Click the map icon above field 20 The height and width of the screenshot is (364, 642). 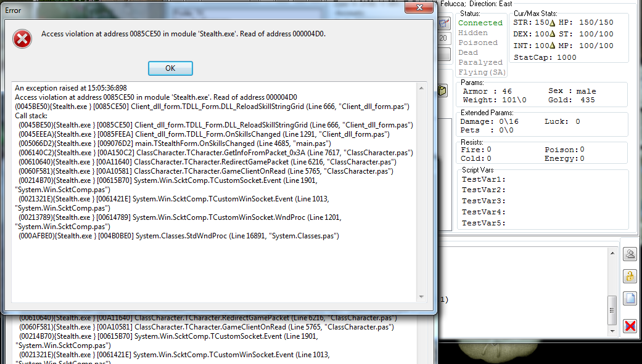pyautogui.click(x=444, y=23)
